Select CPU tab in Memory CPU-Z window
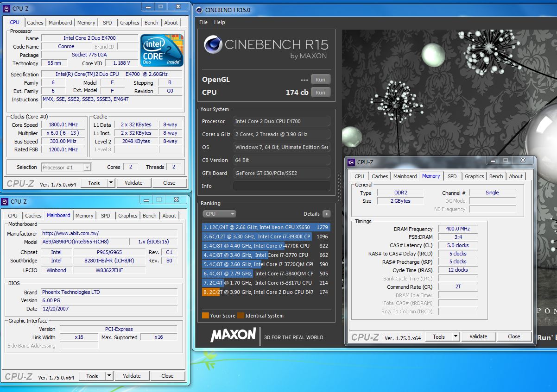The width and height of the screenshot is (557, 392). (x=360, y=176)
